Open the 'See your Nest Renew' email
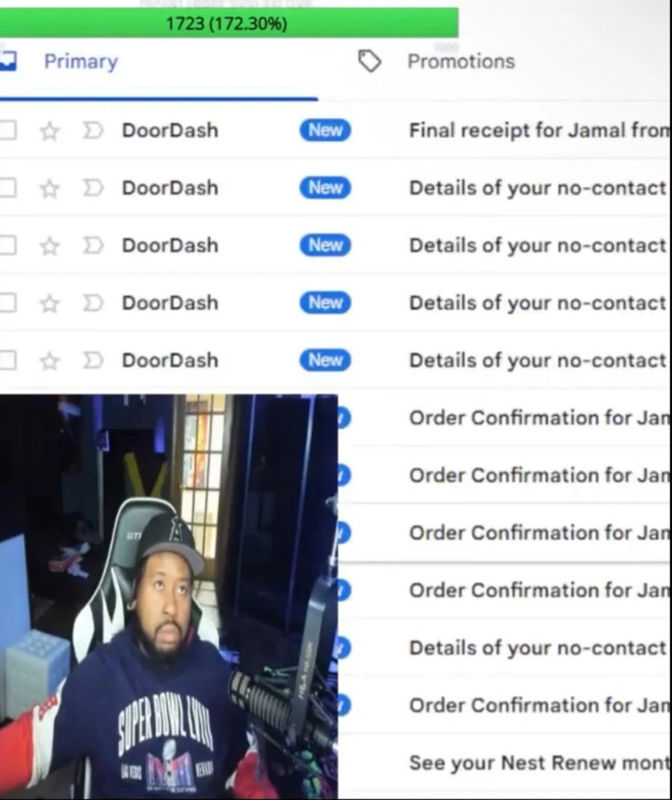Screen dimensions: 672x800 click(x=539, y=762)
